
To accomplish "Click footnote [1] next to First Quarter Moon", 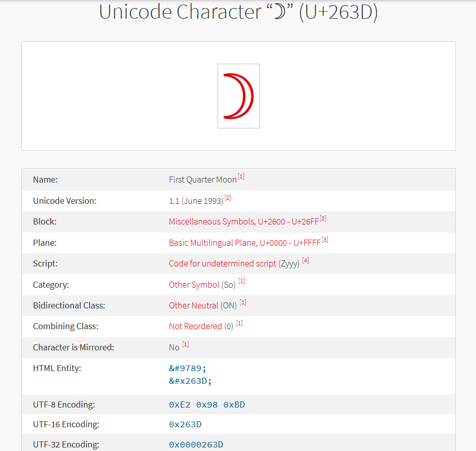I will tap(241, 176).
